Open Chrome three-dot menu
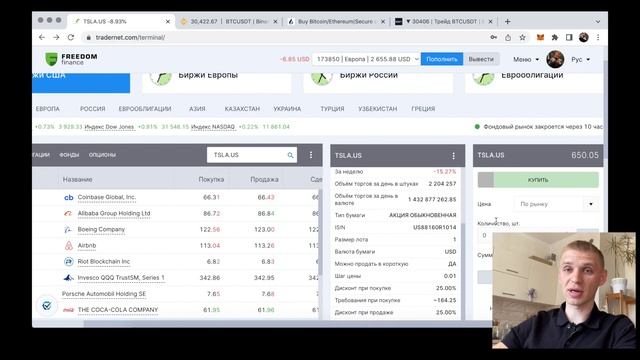Image resolution: width=640 pixels, height=360 pixels. coord(598,37)
